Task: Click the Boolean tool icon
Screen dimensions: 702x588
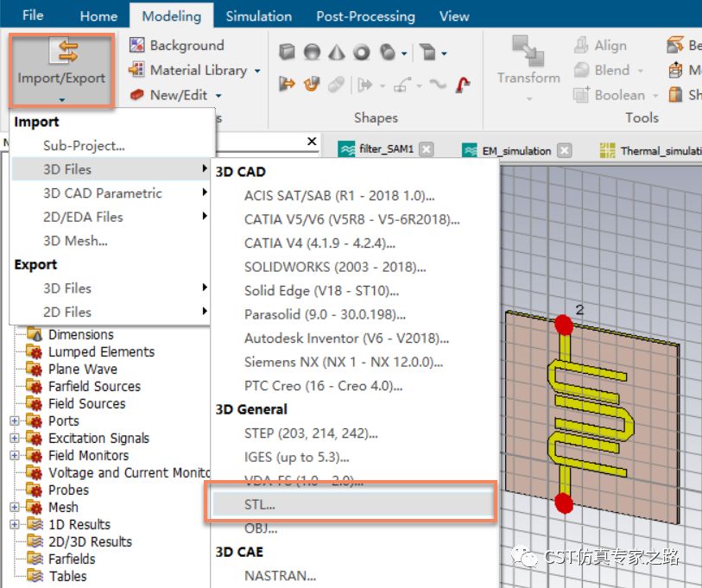Action: coord(582,94)
